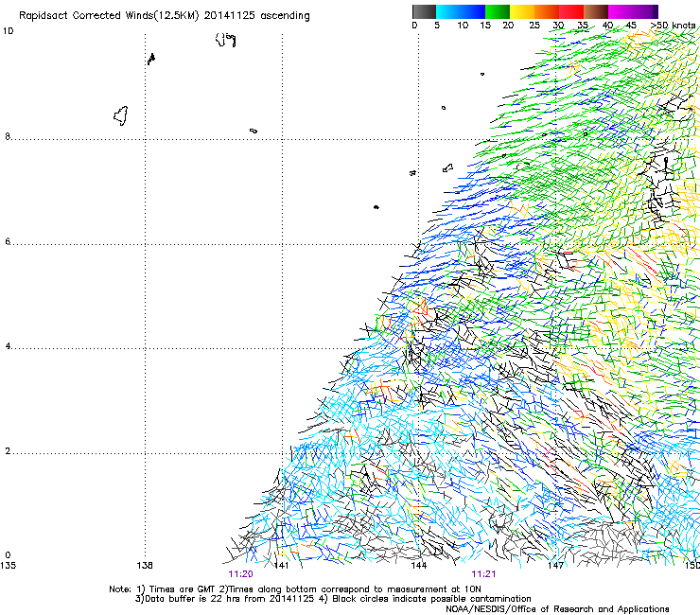Click the large island outline west of 138
700x615 pixels.
click(x=121, y=115)
